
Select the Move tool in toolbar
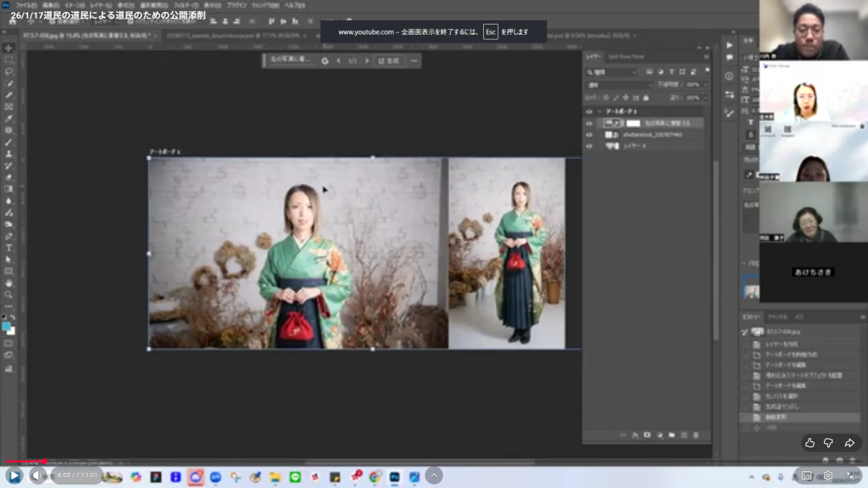coord(8,48)
